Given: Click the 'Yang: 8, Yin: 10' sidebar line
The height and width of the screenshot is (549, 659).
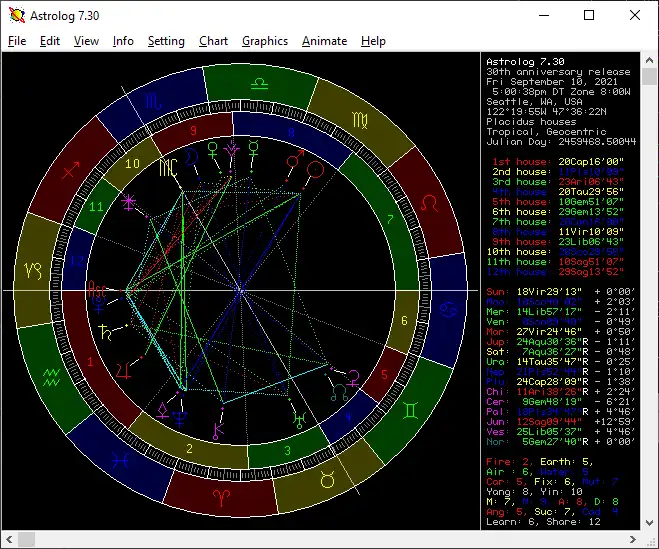Looking at the screenshot, I should tap(534, 492).
